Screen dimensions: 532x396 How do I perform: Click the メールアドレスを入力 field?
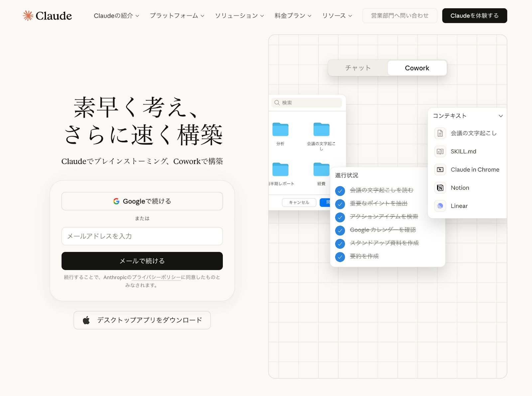[142, 236]
